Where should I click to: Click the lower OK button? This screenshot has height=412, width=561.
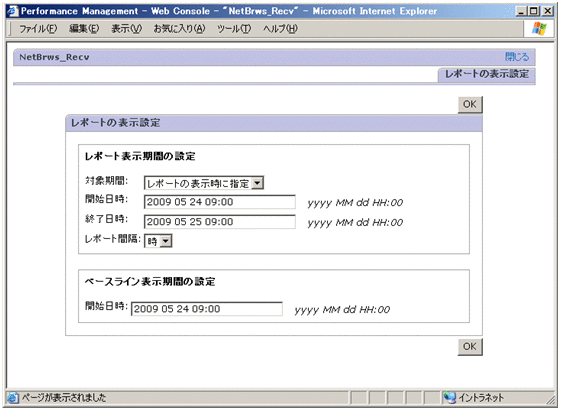click(470, 347)
